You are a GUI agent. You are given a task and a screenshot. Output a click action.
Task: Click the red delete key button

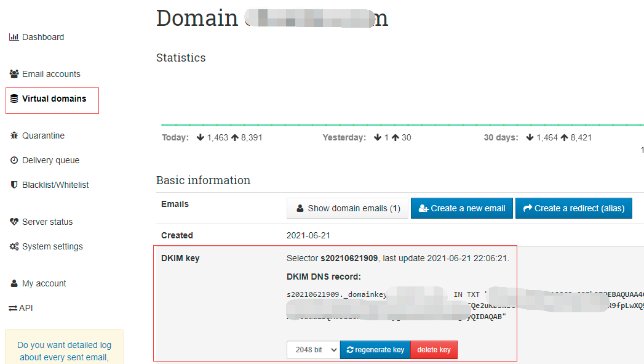434,350
